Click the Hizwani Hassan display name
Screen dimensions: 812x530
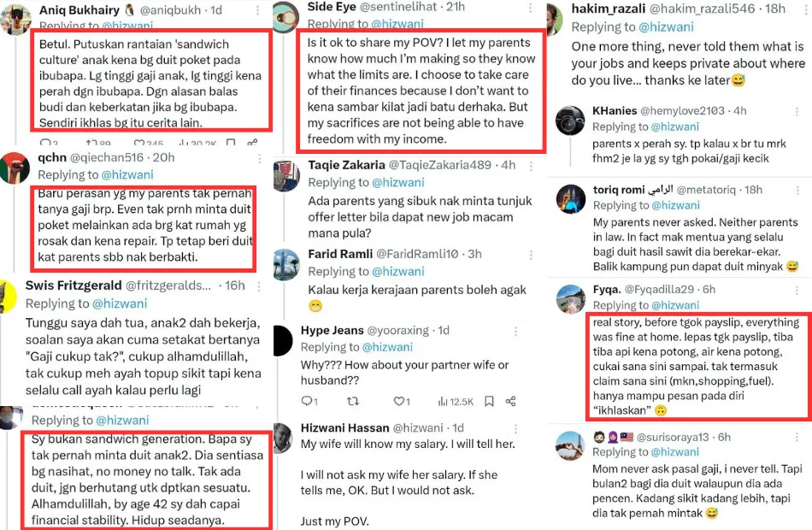344,427
